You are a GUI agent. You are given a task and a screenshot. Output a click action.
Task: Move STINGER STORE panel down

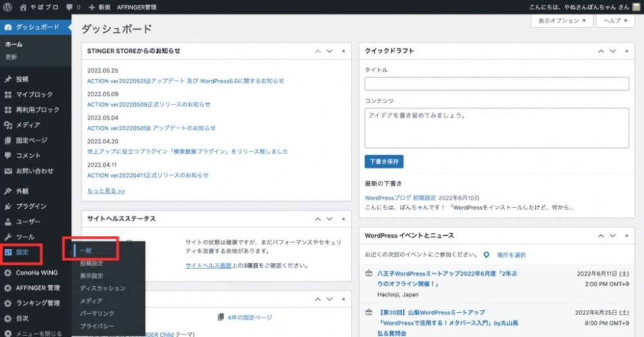[x=329, y=51]
